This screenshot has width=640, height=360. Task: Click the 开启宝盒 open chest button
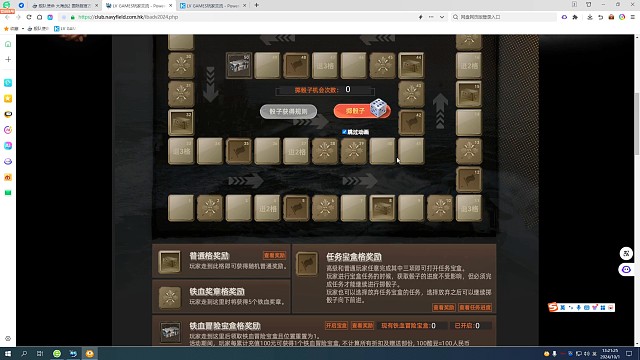336,325
